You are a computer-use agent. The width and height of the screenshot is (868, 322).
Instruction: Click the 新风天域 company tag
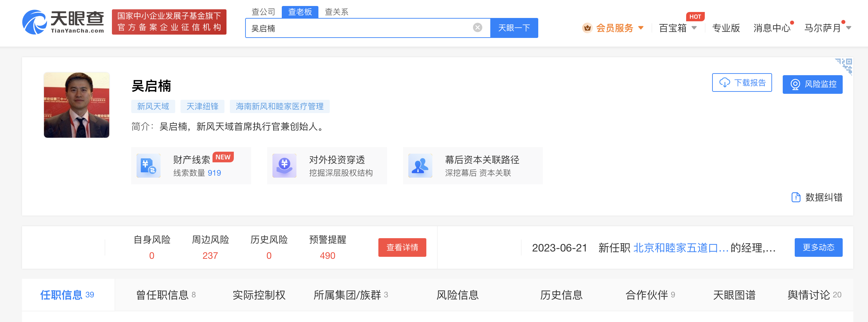[153, 106]
